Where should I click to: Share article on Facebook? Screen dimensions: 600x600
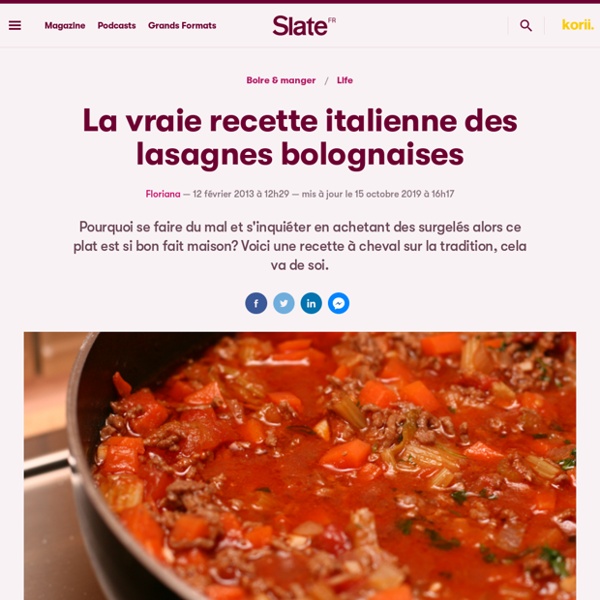256,303
